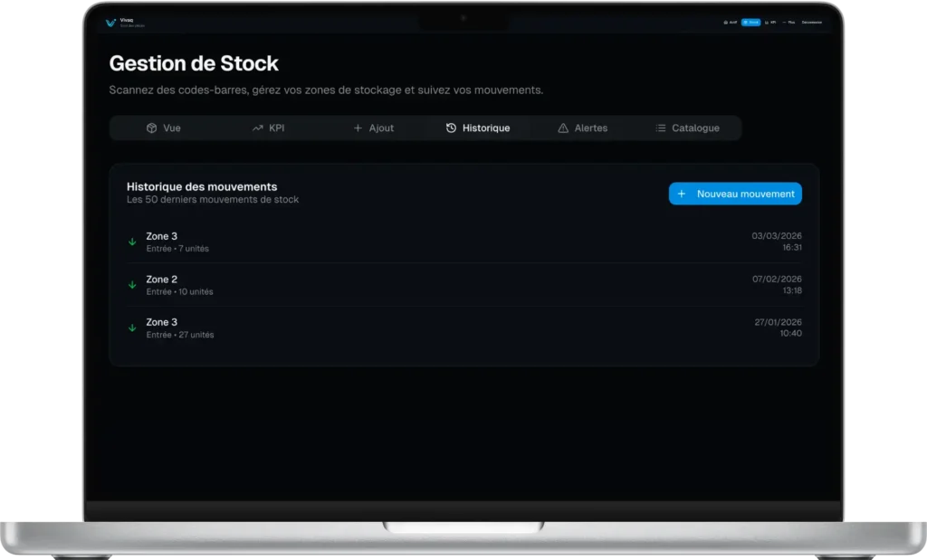Click green arrow of the 7 unités entry
The width and height of the screenshot is (927, 560).
132,242
